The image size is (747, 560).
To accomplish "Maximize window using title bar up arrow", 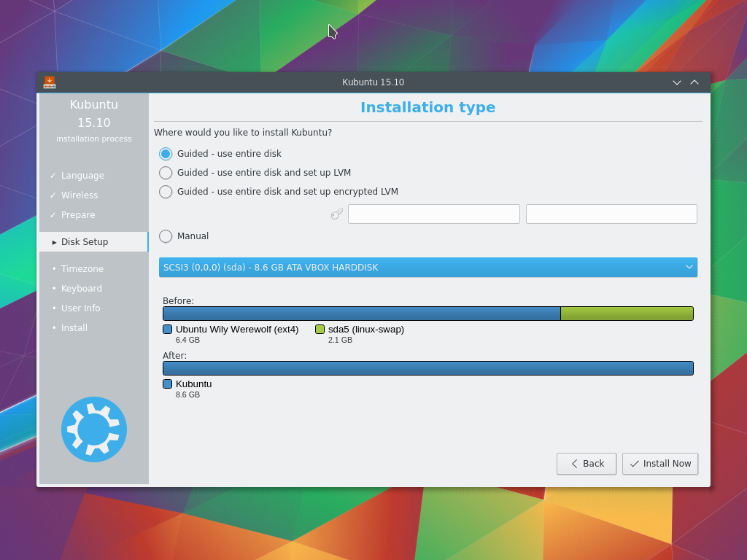I will tap(694, 82).
